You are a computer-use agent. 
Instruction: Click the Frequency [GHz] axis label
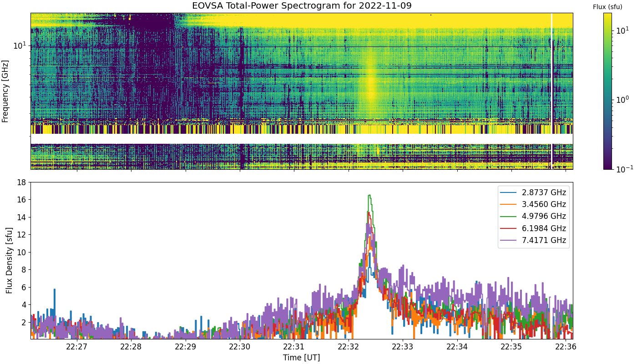point(5,91)
